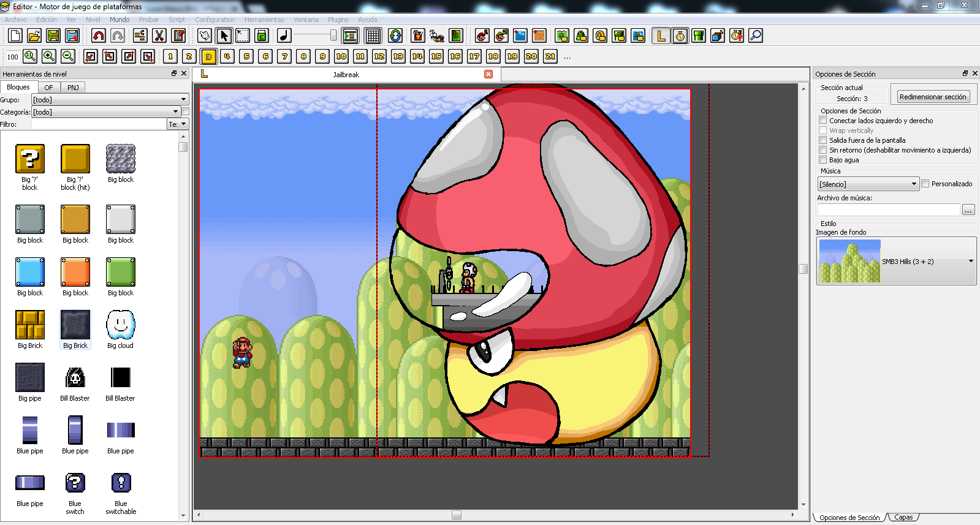Reset zoom with 1:1 magnifier
Screen dimensions: 980x525
click(30, 56)
